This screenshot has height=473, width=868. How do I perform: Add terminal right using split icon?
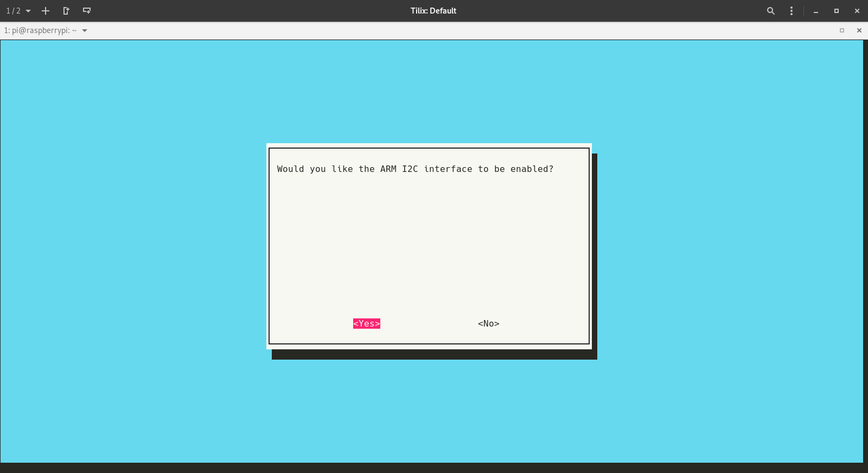point(66,11)
